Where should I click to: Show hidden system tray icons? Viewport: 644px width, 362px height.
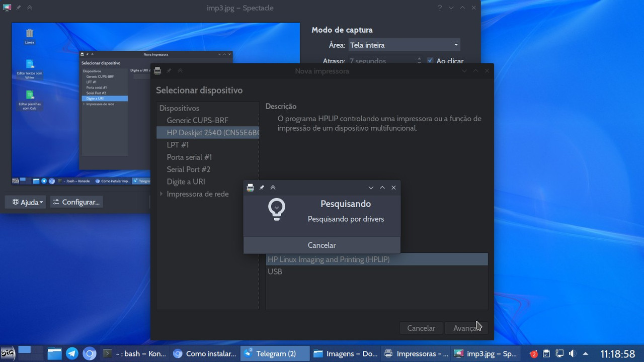coord(585,353)
